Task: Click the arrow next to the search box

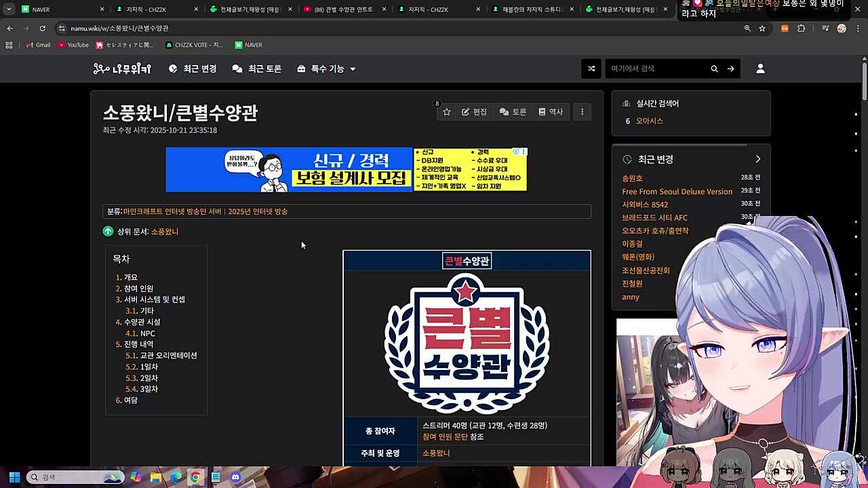Action: click(x=730, y=68)
